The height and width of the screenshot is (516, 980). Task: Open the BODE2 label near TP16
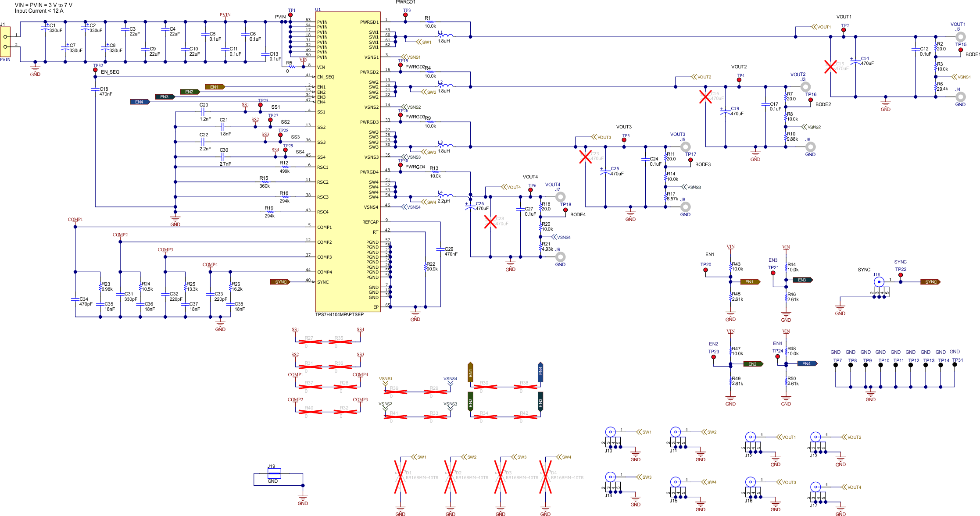pyautogui.click(x=823, y=104)
